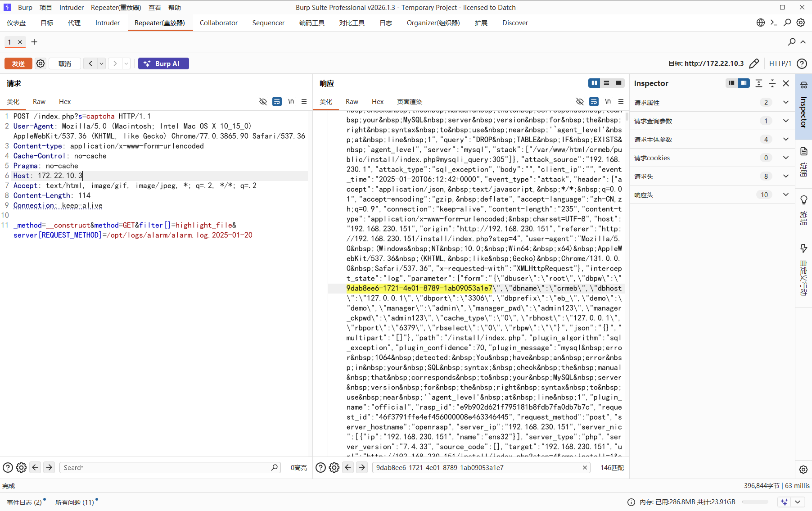The height and width of the screenshot is (511, 812).
Task: Toggle \n non-printable display in request pane
Action: point(291,102)
